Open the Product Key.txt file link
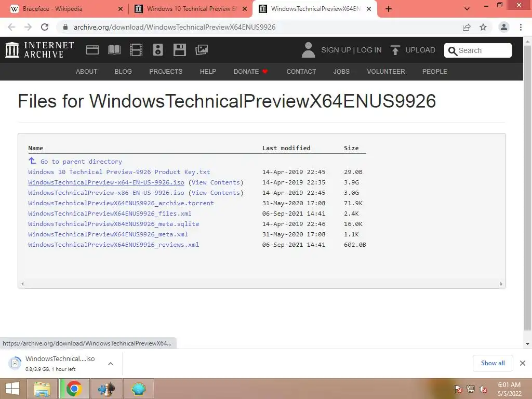 pyautogui.click(x=119, y=172)
